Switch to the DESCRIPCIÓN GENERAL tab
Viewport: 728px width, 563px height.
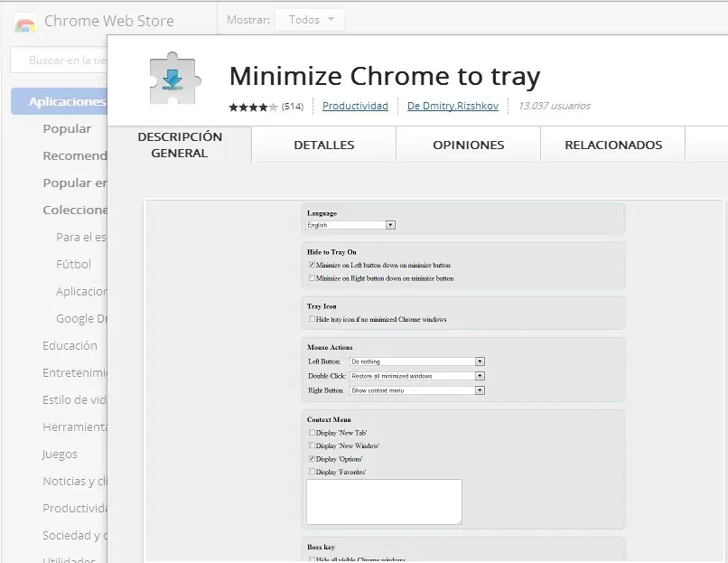(x=180, y=145)
